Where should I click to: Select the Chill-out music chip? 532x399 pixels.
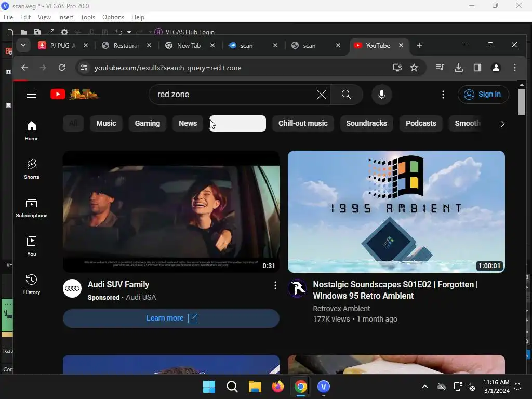click(x=303, y=124)
